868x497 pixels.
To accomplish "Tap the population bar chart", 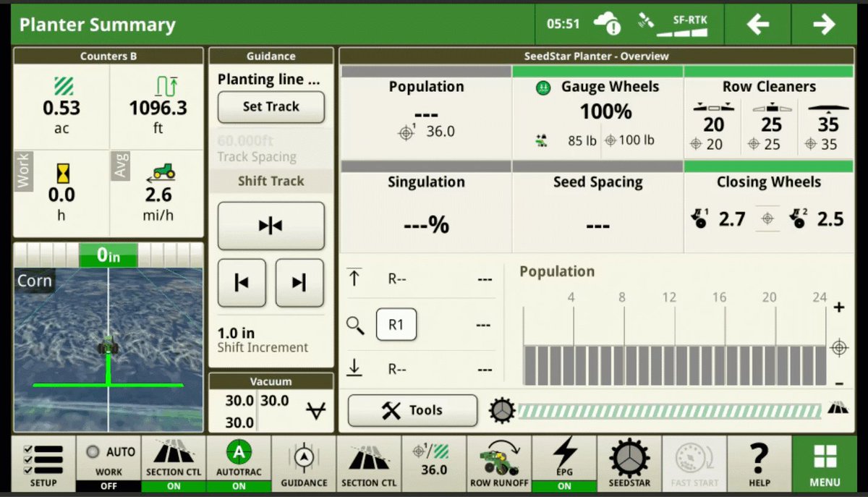I will click(674, 365).
